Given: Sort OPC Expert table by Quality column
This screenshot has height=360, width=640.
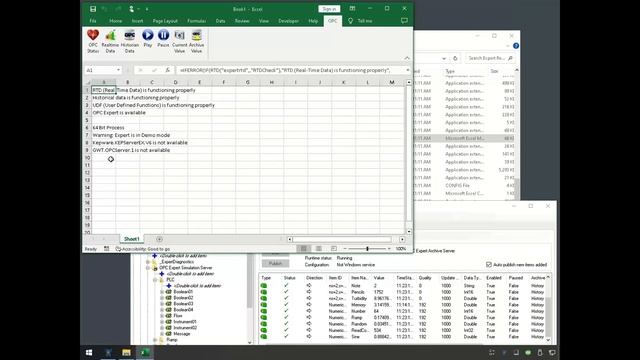Looking at the screenshot, I should click(425, 278).
